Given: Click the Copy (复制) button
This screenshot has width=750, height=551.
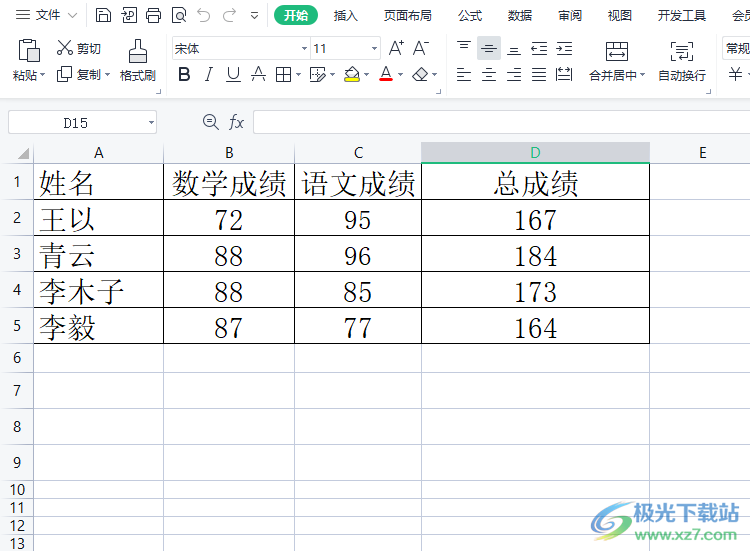Looking at the screenshot, I should click(79, 75).
